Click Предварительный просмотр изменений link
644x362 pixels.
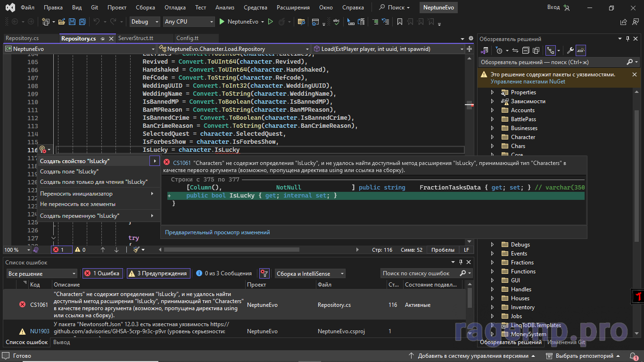tap(217, 232)
